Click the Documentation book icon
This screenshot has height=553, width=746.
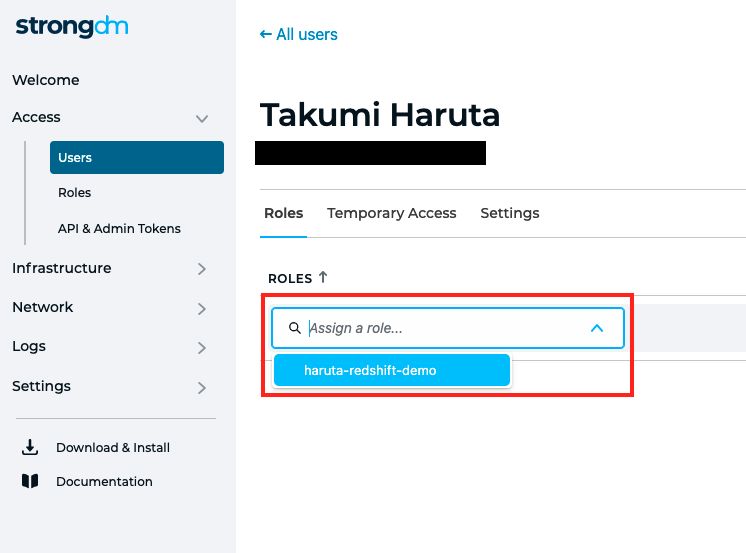click(x=30, y=481)
